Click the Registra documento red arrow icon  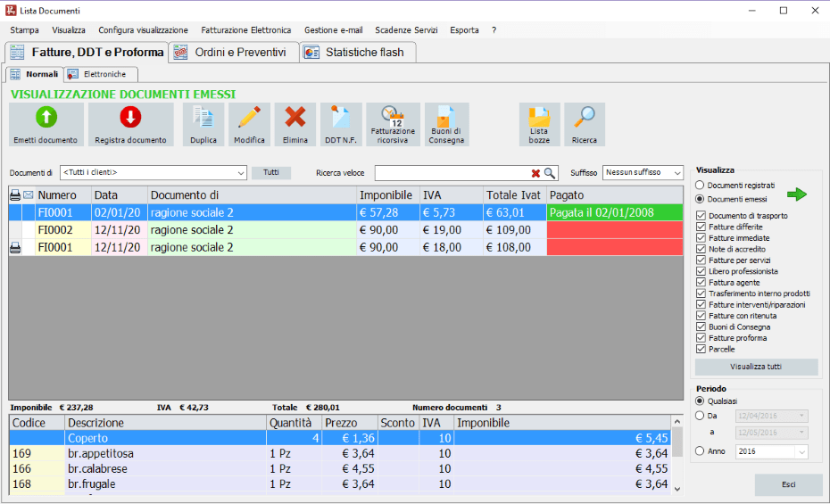click(130, 118)
